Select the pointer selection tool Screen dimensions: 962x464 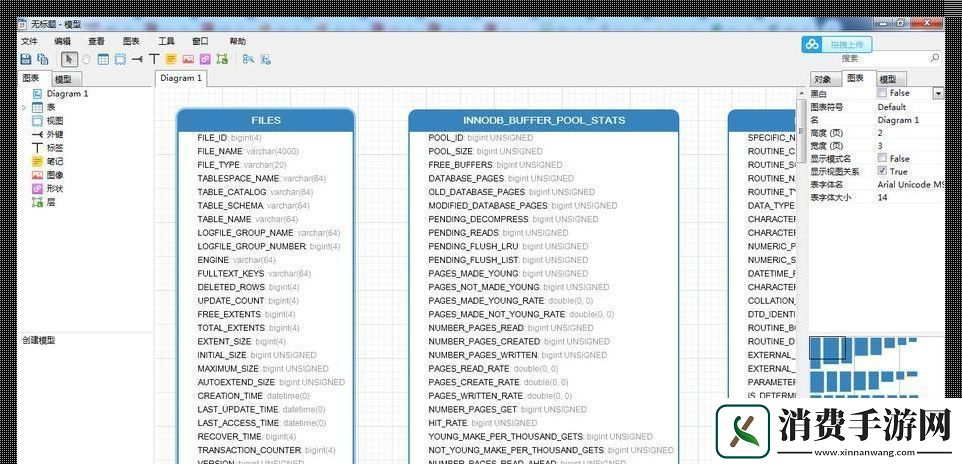pyautogui.click(x=69, y=59)
